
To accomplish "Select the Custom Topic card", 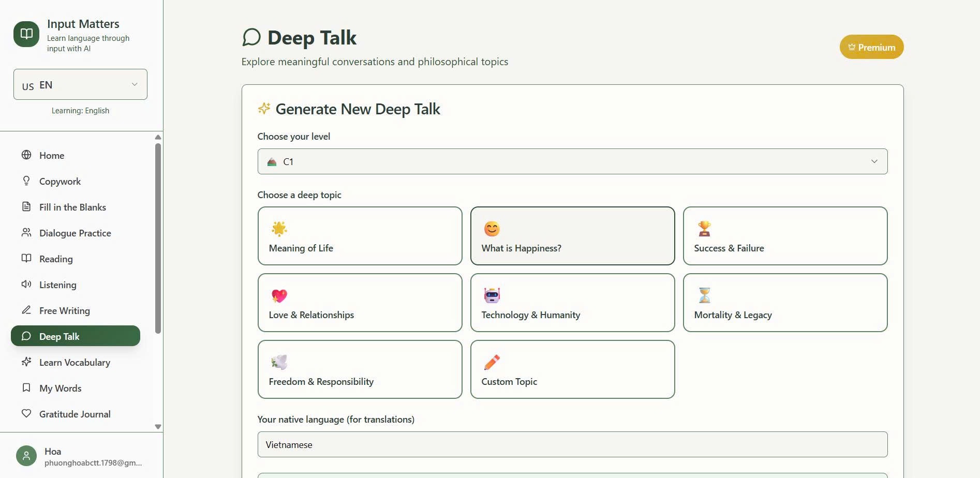I will 572,369.
